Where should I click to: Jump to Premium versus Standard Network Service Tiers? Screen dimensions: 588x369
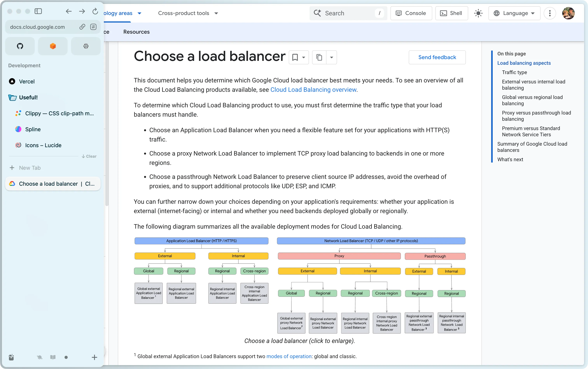point(531,131)
